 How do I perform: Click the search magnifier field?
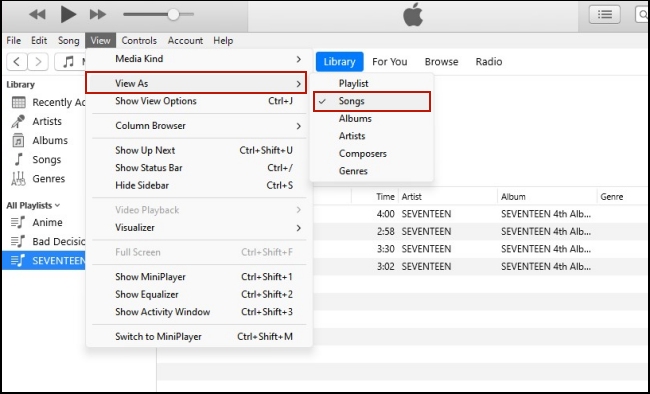(x=643, y=15)
